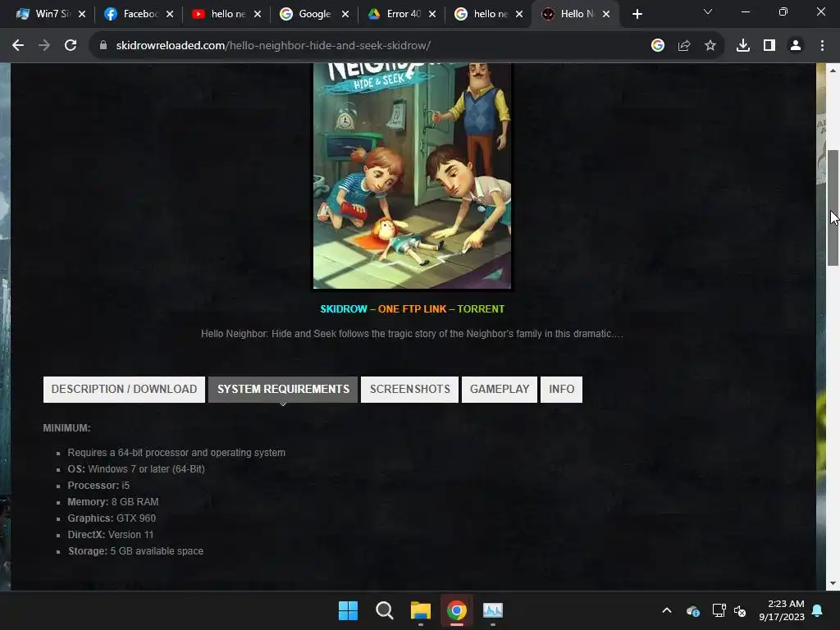
Task: Click the address bar URL
Action: pos(273,46)
